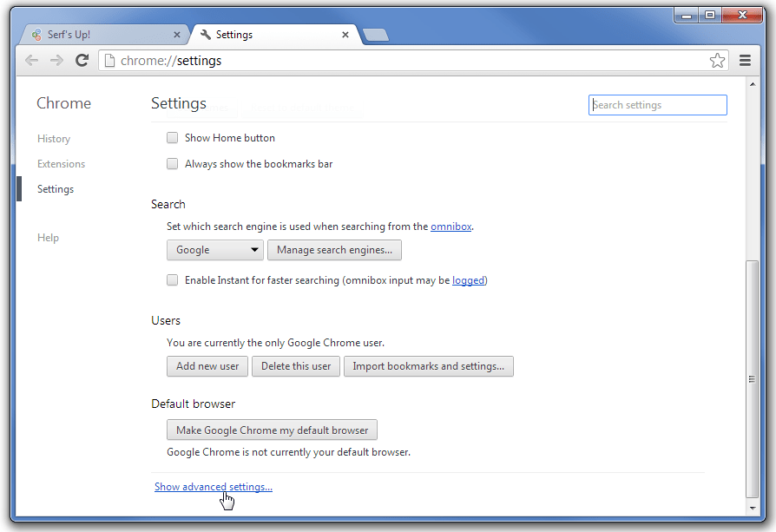Maximize the Chrome window
This screenshot has width=776, height=532.
[x=710, y=16]
